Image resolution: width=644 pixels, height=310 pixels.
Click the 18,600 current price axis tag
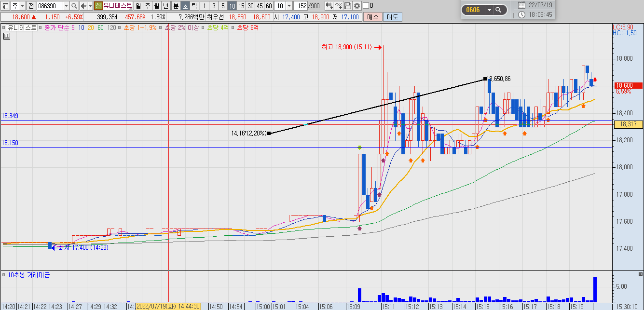click(x=627, y=85)
